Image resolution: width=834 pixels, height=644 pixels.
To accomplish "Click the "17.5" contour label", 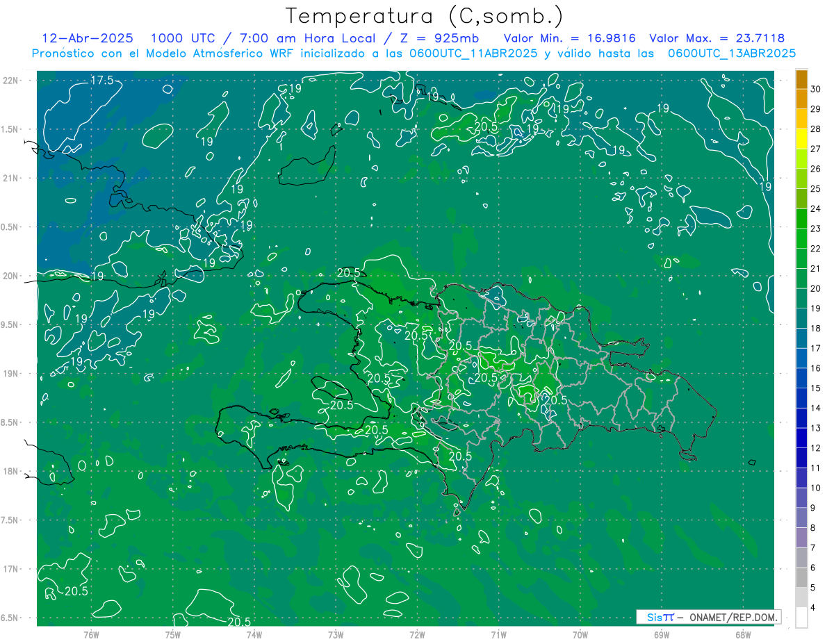I will pos(102,81).
